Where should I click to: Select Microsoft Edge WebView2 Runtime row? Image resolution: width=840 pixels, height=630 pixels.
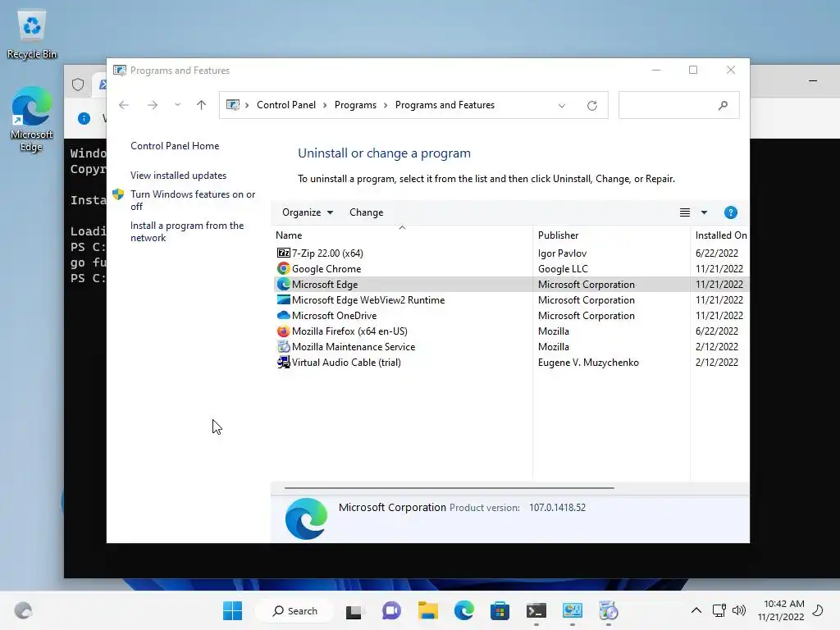pyautogui.click(x=511, y=299)
